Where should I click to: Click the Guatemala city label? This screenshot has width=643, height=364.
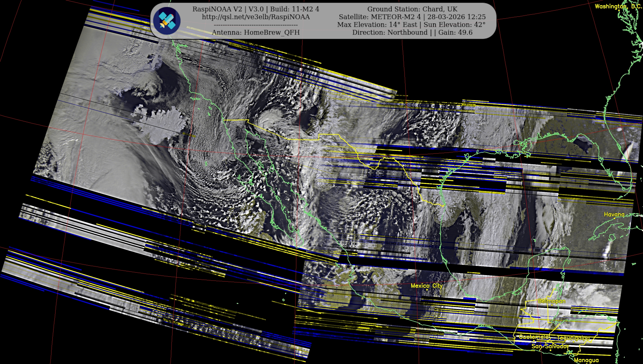[534, 337]
